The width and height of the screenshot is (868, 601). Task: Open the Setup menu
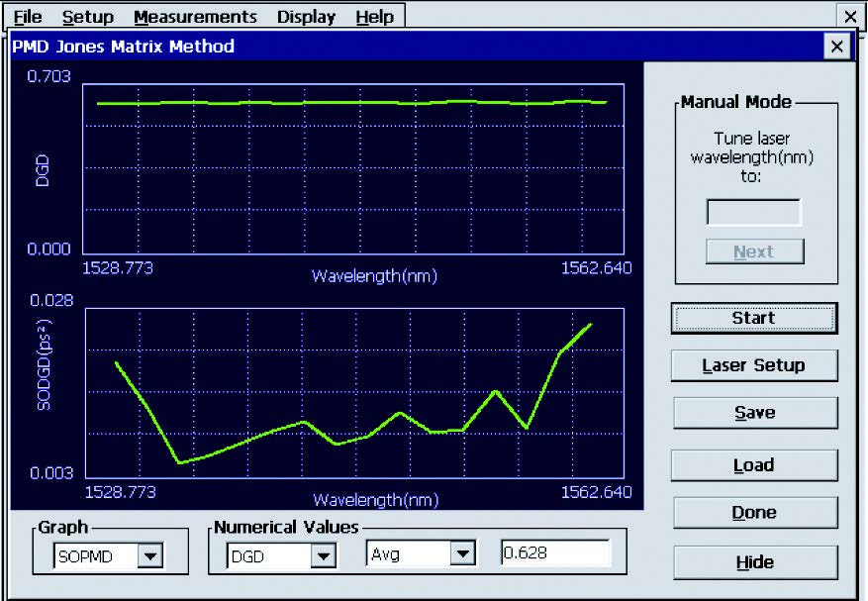[87, 17]
